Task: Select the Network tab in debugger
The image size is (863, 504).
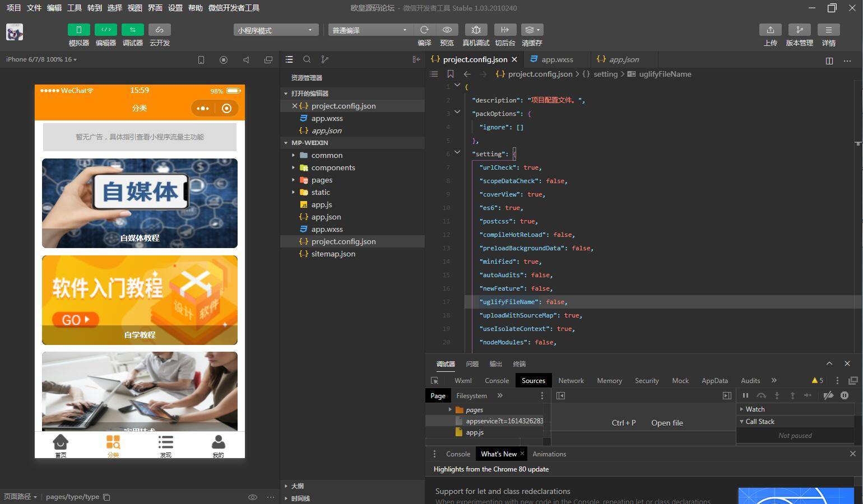Action: tap(570, 380)
